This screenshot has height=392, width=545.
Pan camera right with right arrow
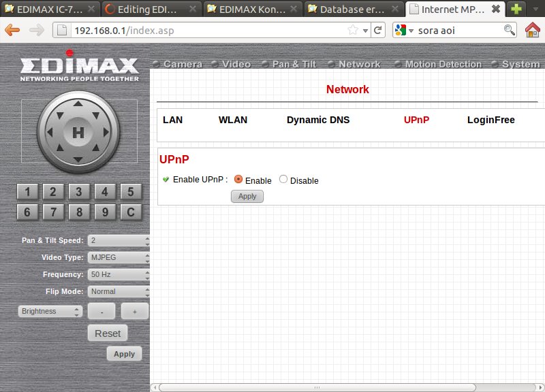pyautogui.click(x=106, y=132)
